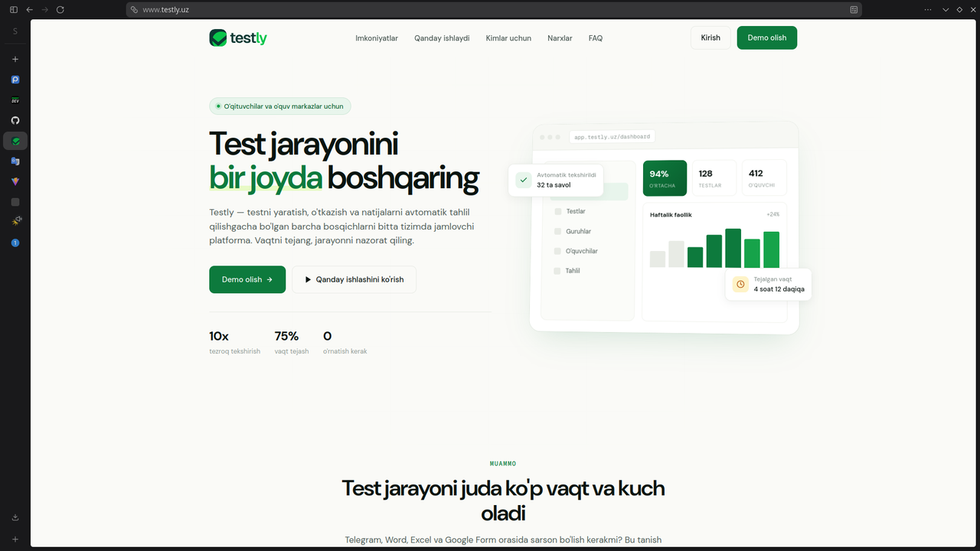This screenshot has height=551, width=980.
Task: Reload the page with refresh icon
Action: pyautogui.click(x=60, y=9)
